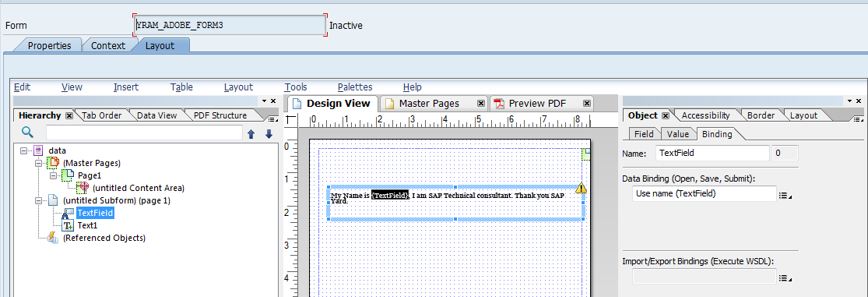Image resolution: width=868 pixels, height=297 pixels.
Task: Collapse the Master Pages node
Action: (x=38, y=163)
